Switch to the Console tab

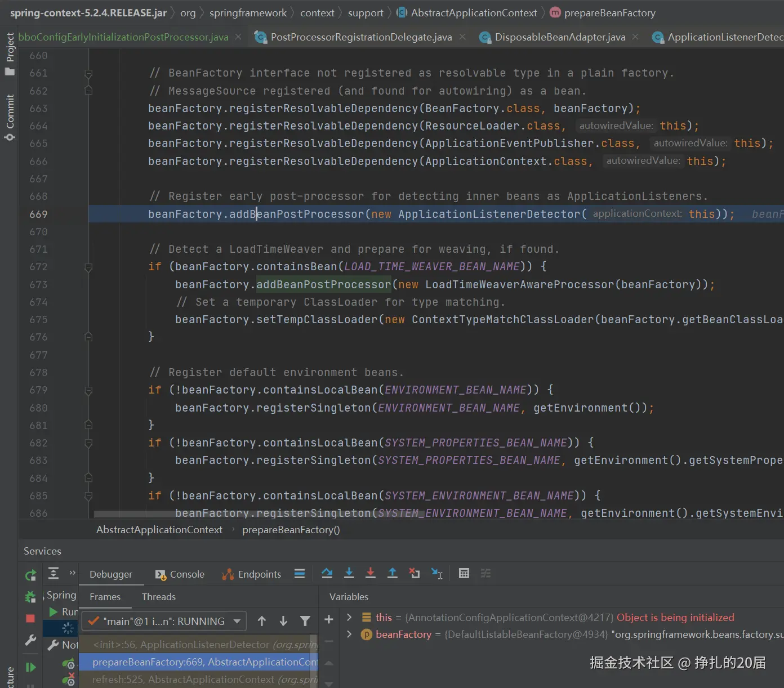(180, 574)
